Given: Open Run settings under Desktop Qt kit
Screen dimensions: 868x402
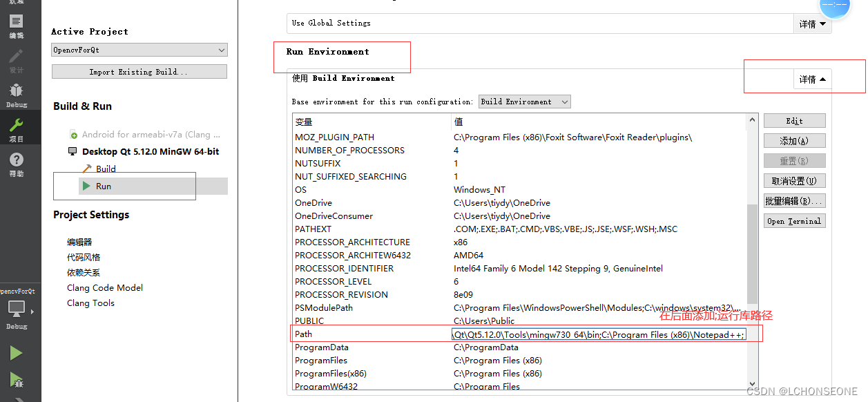Looking at the screenshot, I should pyautogui.click(x=153, y=186).
